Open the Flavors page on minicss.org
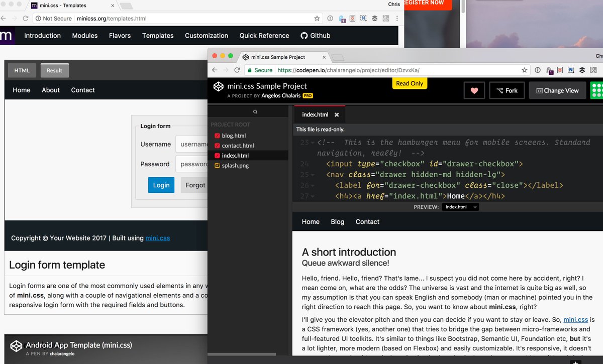The width and height of the screenshot is (603, 364). (120, 36)
